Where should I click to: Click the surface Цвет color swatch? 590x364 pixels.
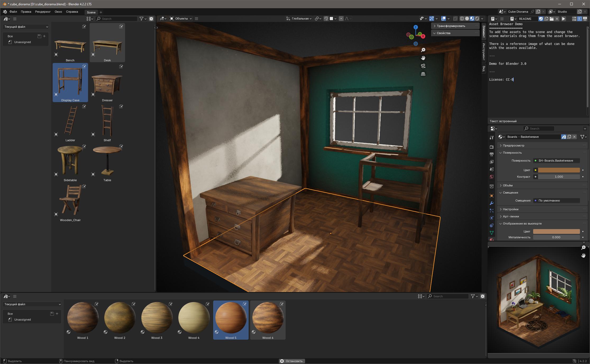559,170
